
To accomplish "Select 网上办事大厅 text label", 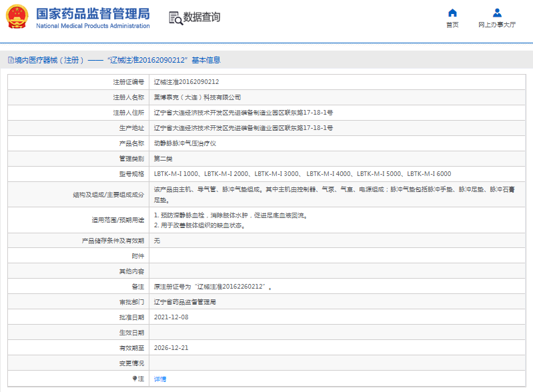I will click(x=497, y=25).
